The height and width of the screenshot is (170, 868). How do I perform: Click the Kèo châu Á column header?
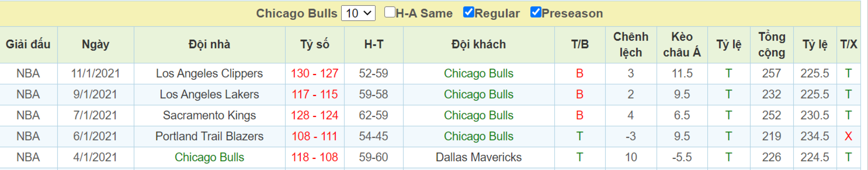pyautogui.click(x=682, y=44)
